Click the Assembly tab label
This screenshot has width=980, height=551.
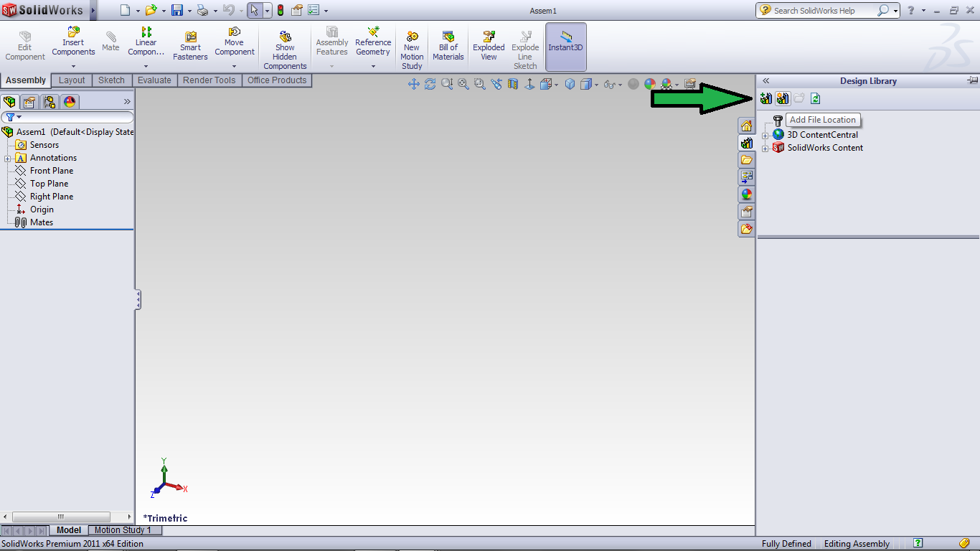26,80
